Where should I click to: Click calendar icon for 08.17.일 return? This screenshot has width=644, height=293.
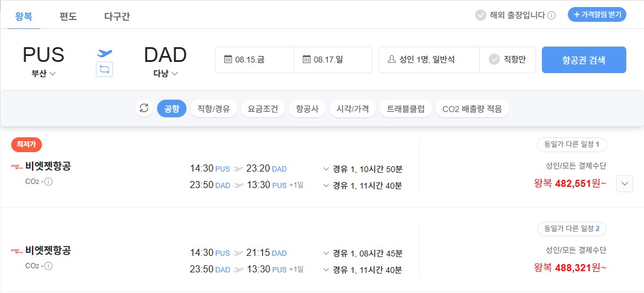(306, 60)
